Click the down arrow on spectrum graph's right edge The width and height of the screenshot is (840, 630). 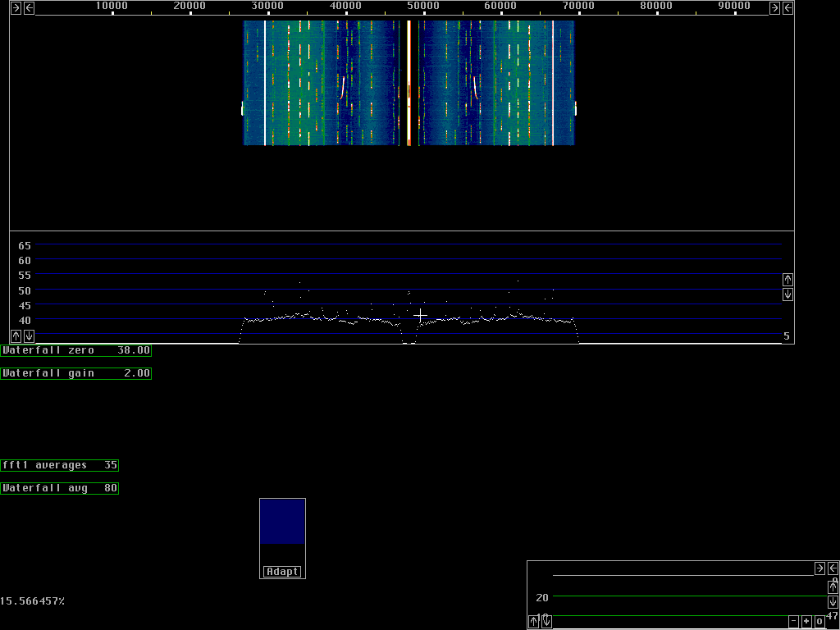coord(787,294)
